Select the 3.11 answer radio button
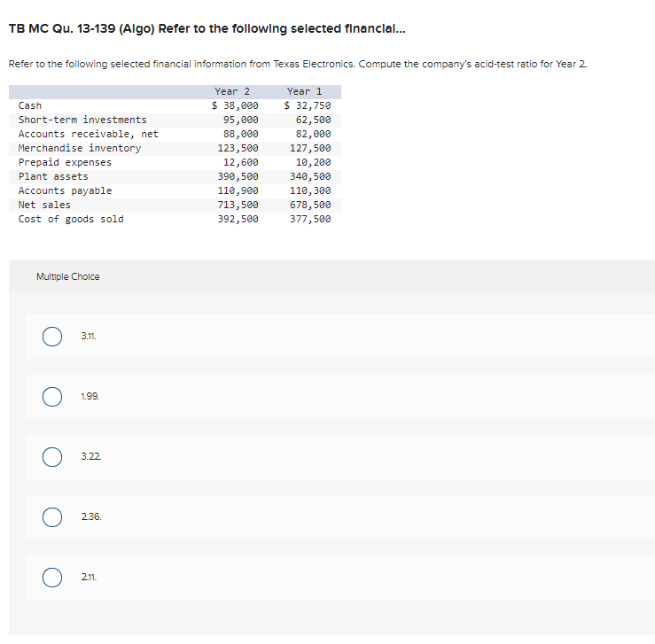Screen dimensions: 655x644 [52, 337]
